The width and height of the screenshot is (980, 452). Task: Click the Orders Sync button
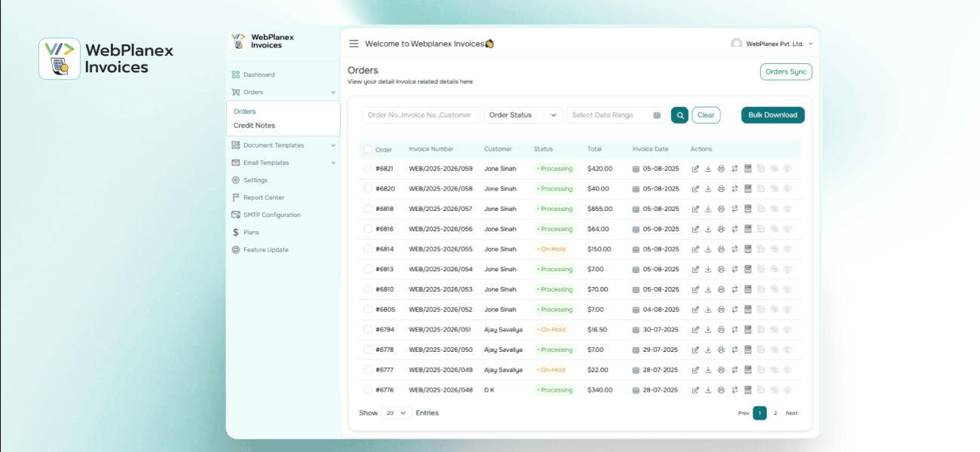click(x=786, y=72)
